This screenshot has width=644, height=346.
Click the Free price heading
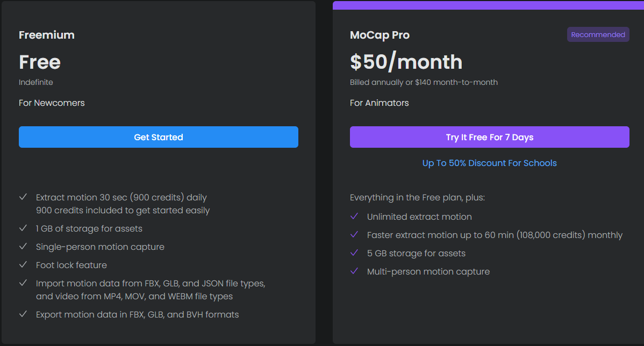(40, 62)
